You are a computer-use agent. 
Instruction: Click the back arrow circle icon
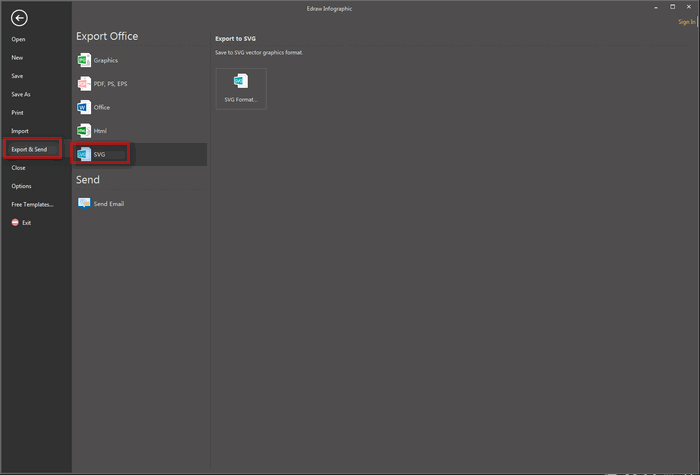19,18
